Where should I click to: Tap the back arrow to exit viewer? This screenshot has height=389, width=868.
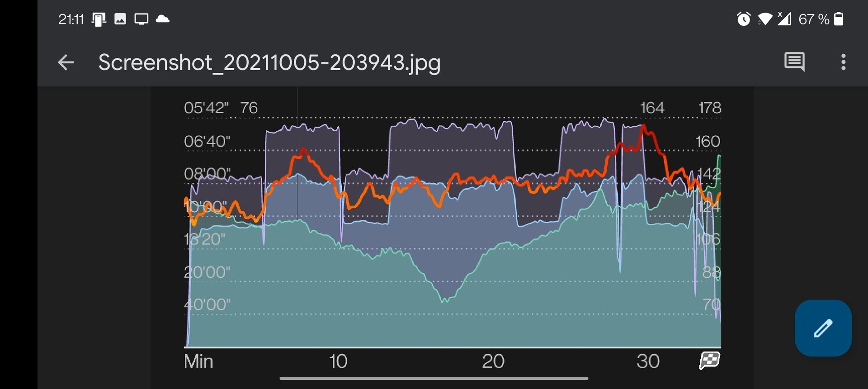(66, 62)
